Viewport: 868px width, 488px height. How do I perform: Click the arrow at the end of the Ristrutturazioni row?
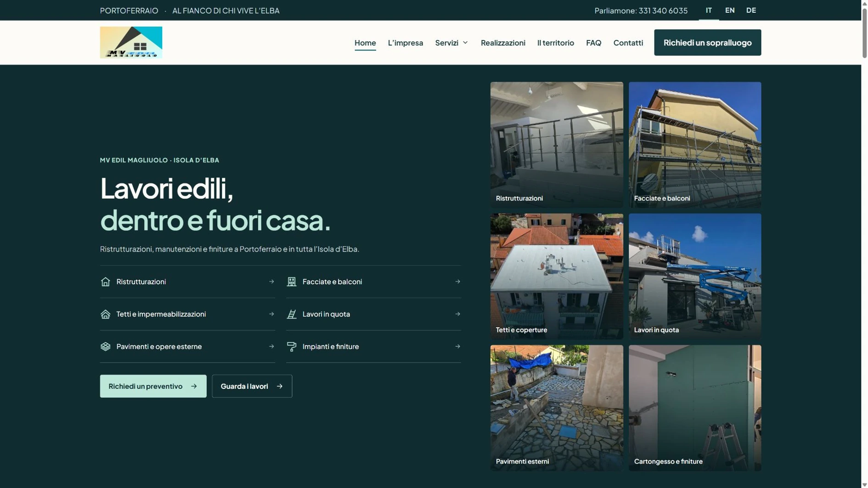click(271, 281)
